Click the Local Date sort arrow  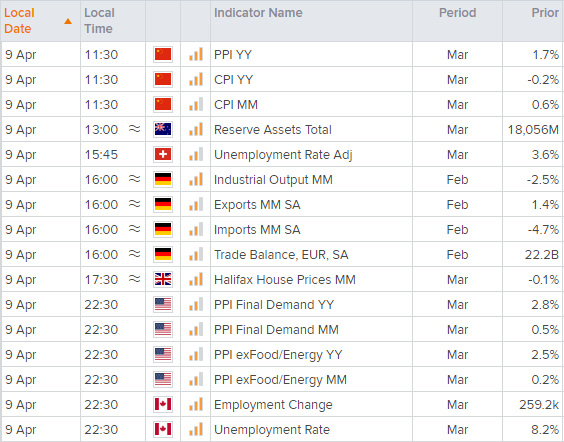[x=68, y=22]
